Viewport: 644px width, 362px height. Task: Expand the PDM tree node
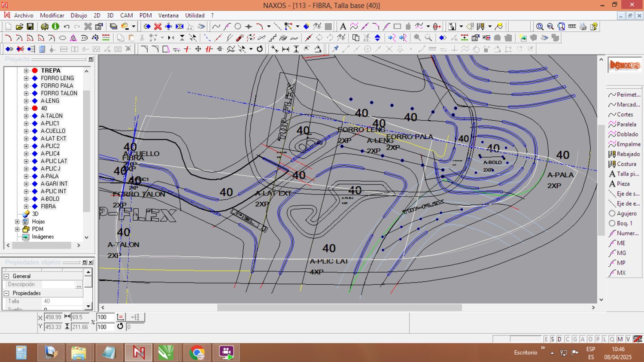(17, 229)
